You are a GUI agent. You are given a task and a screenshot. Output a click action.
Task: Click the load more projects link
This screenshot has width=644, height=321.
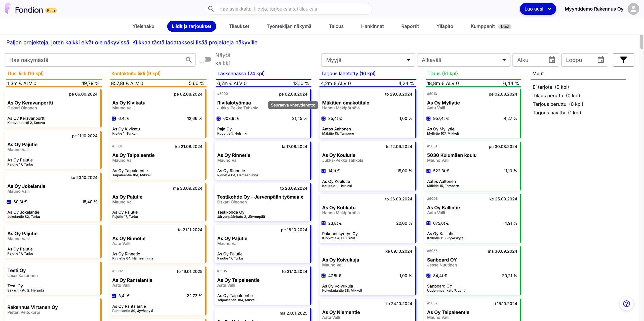pos(132,42)
